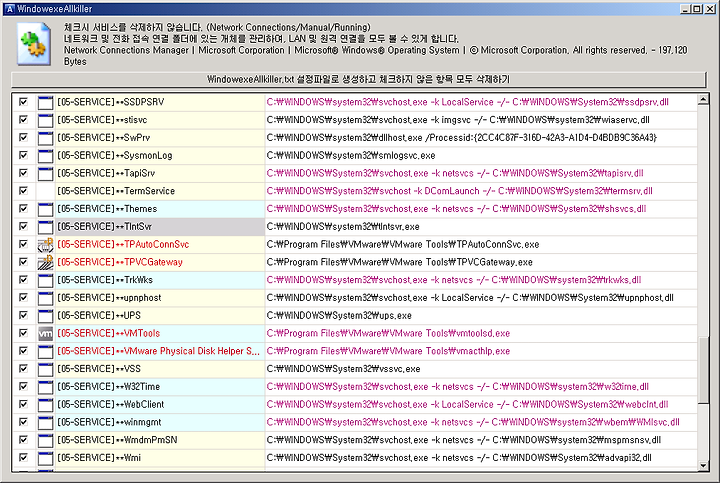Viewport: 720px width, 483px height.
Task: Click the WebClient service icon
Action: [45, 405]
